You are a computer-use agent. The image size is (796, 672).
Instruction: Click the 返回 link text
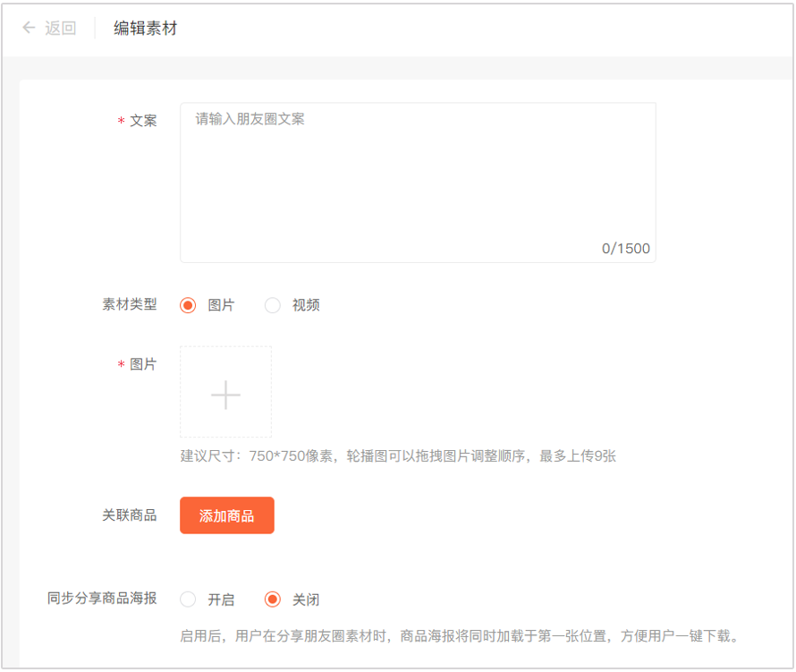click(x=61, y=28)
